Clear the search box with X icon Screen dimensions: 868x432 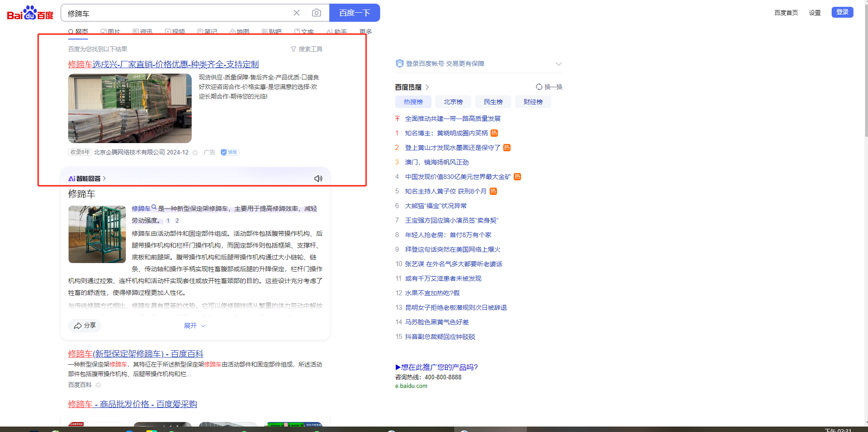[x=297, y=13]
